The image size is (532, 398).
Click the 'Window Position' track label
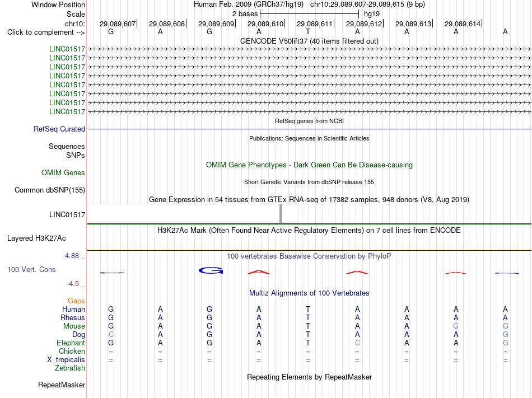click(58, 4)
